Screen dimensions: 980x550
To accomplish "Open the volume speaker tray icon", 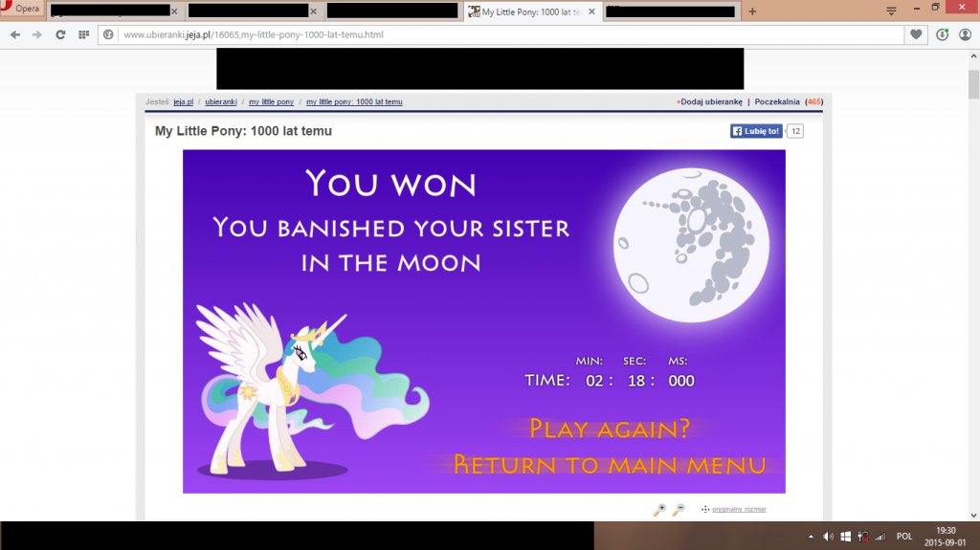I will 828,537.
